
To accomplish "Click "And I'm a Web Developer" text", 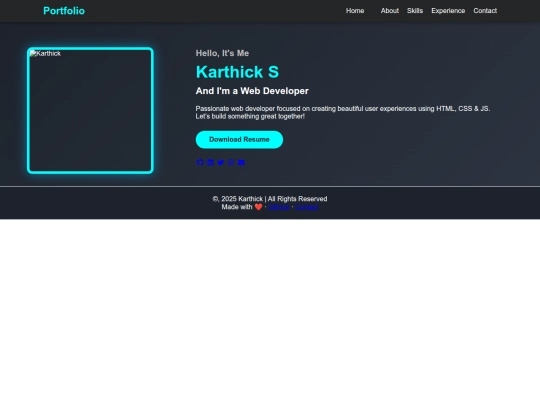I will tap(252, 91).
